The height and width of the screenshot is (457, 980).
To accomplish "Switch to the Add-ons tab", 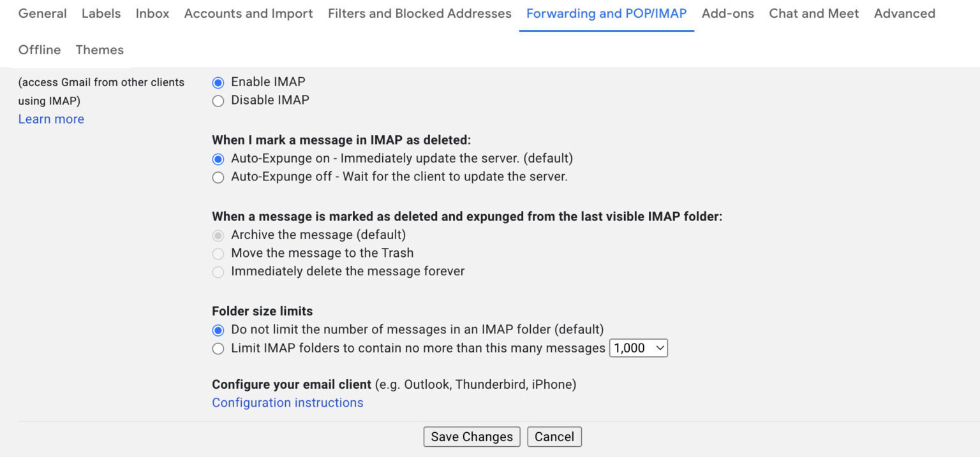I will (728, 13).
